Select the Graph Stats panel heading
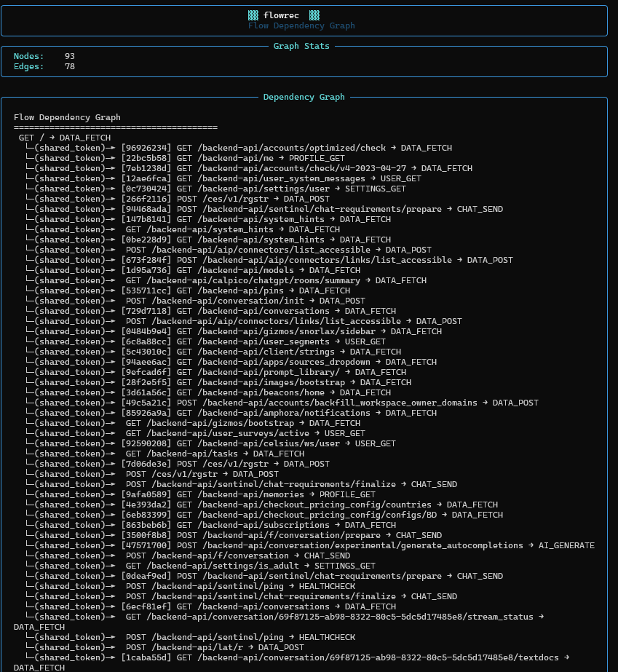The image size is (618, 672). [301, 46]
